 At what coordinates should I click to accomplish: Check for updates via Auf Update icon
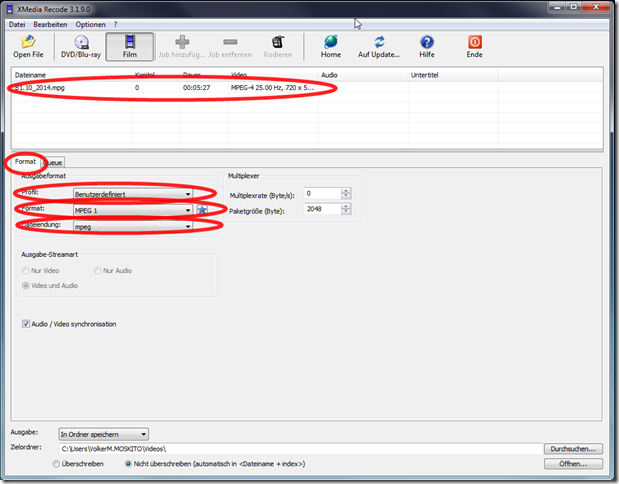(379, 46)
